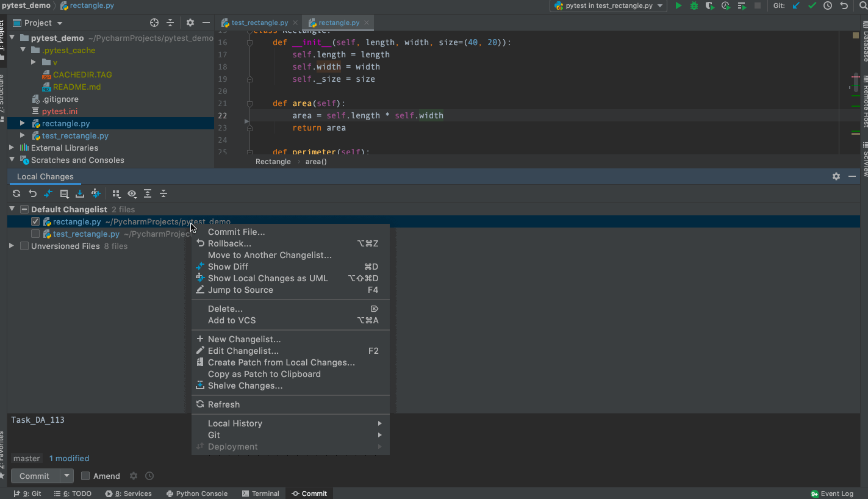Open the Commit button dropdown arrow
Image resolution: width=868 pixels, height=499 pixels.
67,476
